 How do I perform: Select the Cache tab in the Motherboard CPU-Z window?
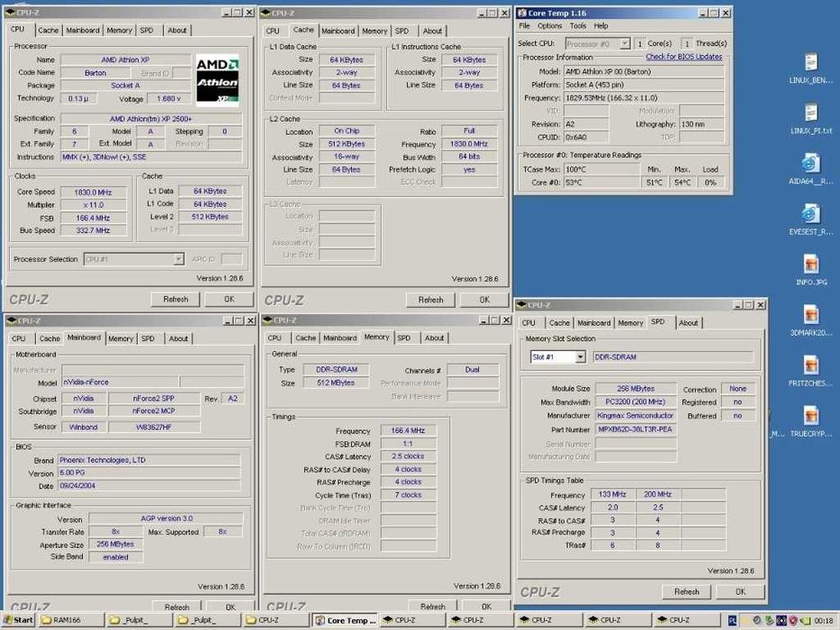50,338
